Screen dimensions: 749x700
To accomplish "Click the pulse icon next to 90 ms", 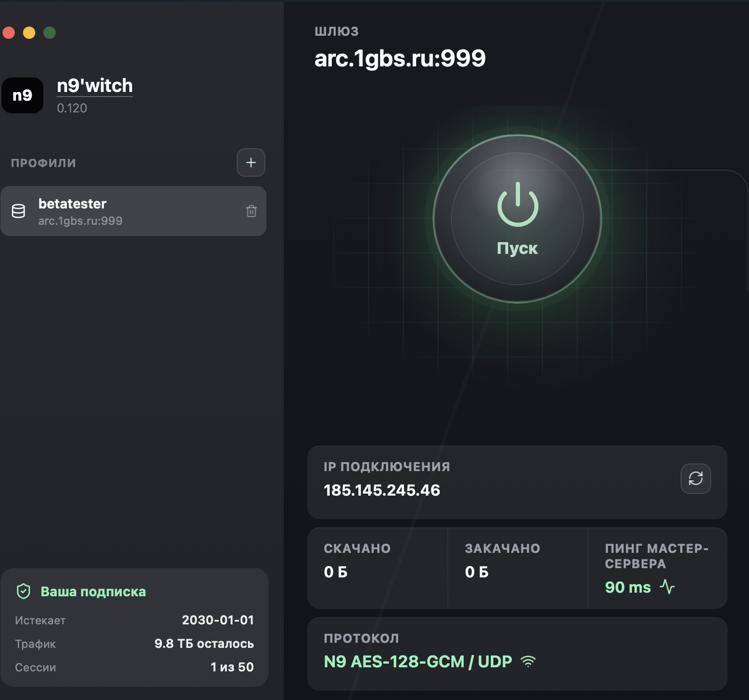I will point(667,587).
